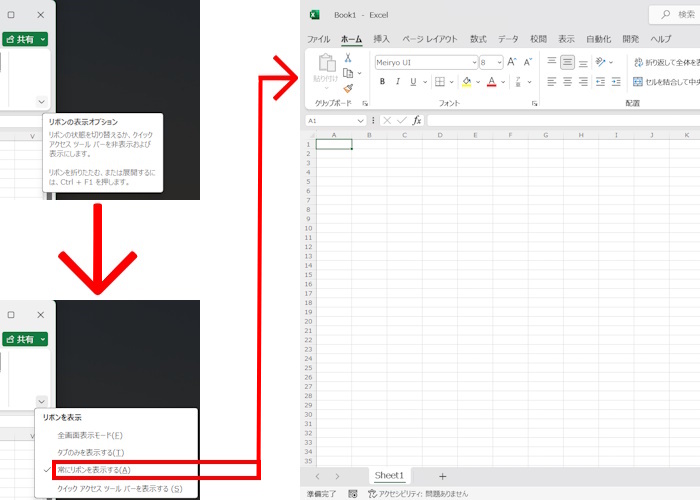Click the Decrease Indent icon
This screenshot has height=500, width=700.
[x=600, y=82]
